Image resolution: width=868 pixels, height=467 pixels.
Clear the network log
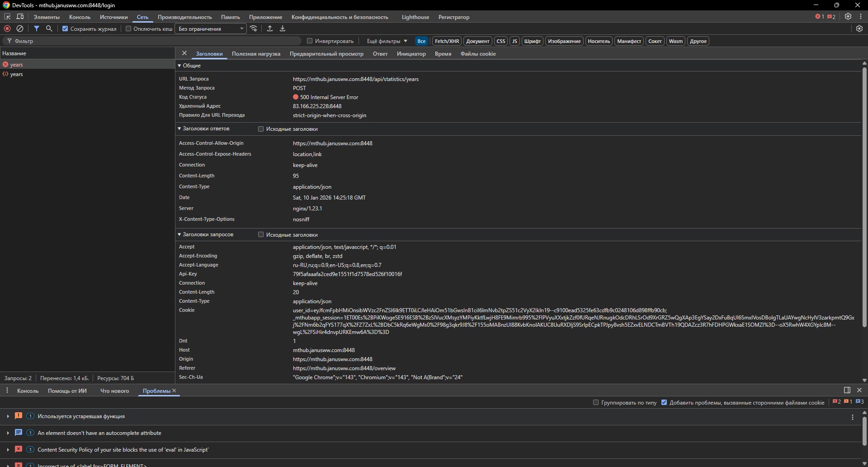[20, 28]
